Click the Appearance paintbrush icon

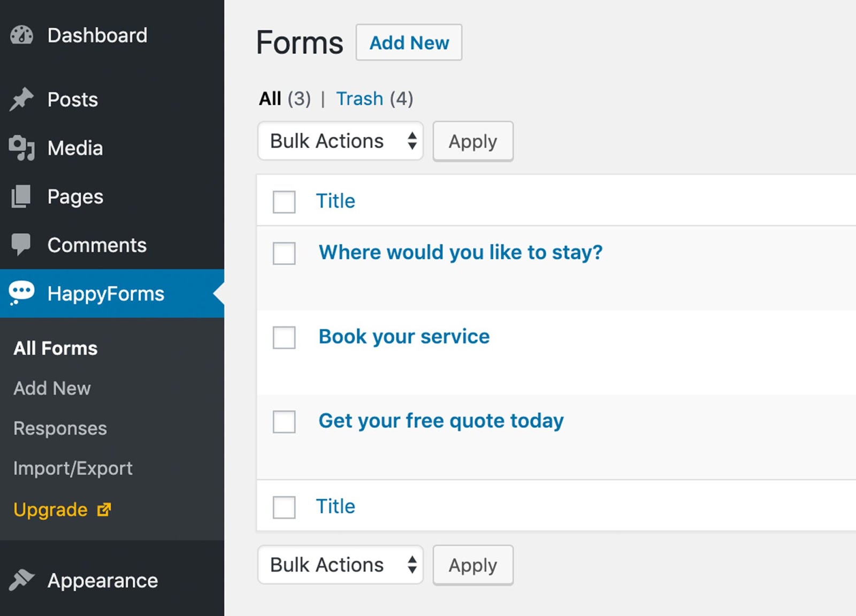point(21,580)
